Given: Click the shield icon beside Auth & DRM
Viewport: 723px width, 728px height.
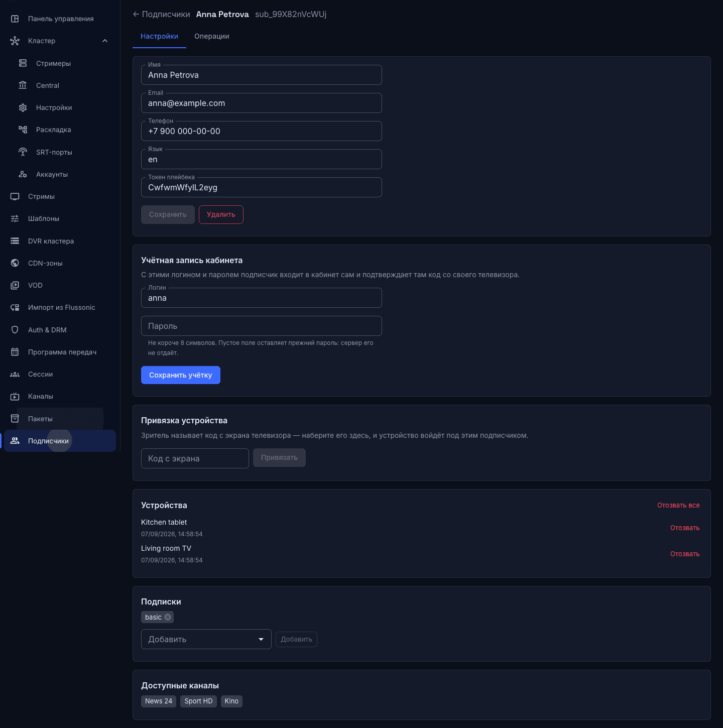Looking at the screenshot, I should [15, 330].
